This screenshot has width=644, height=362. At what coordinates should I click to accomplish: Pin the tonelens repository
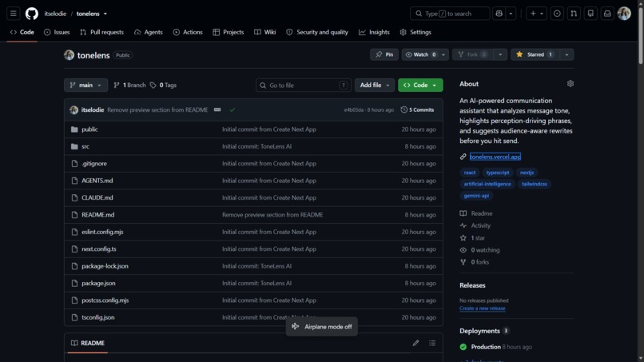(x=384, y=54)
